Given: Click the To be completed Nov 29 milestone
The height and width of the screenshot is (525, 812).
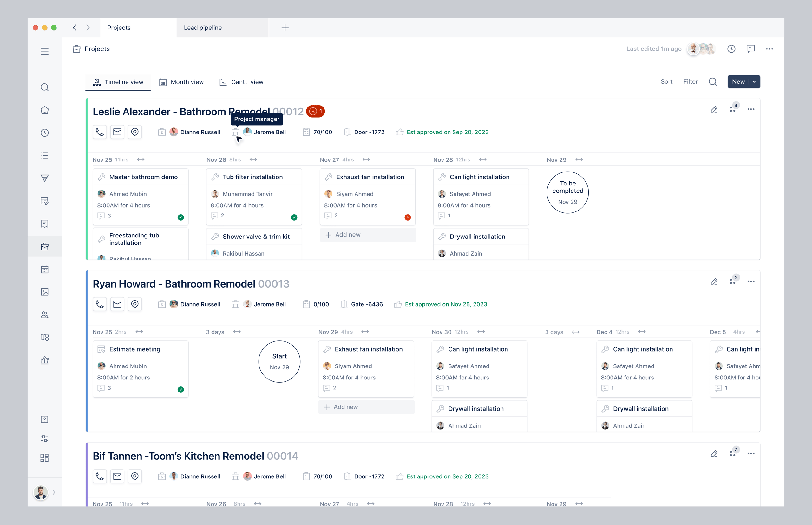Looking at the screenshot, I should 568,192.
